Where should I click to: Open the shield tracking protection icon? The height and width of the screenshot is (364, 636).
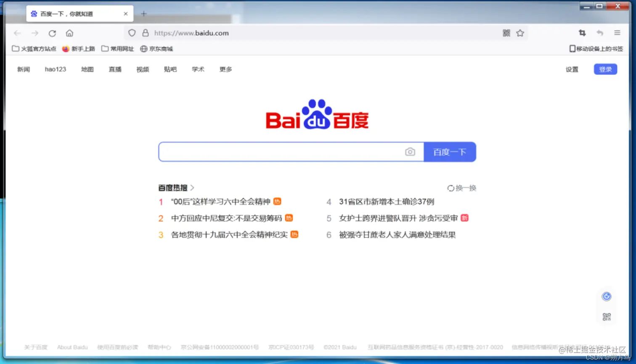click(x=132, y=33)
